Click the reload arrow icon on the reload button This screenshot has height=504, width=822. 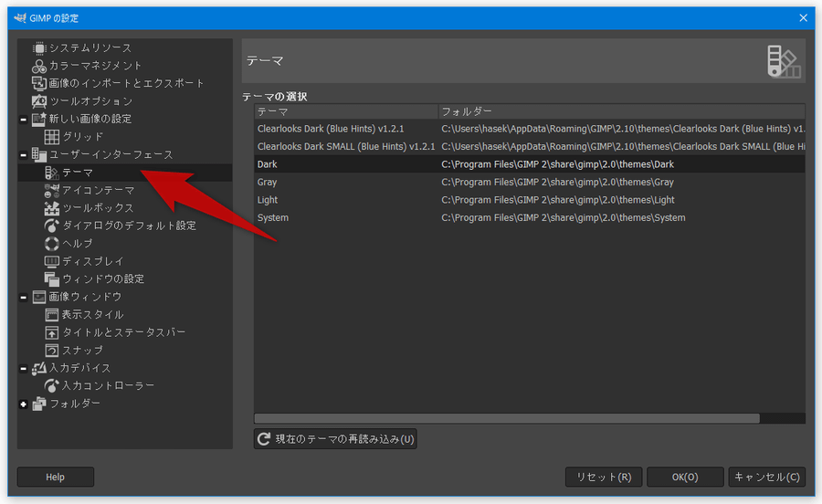click(x=264, y=439)
